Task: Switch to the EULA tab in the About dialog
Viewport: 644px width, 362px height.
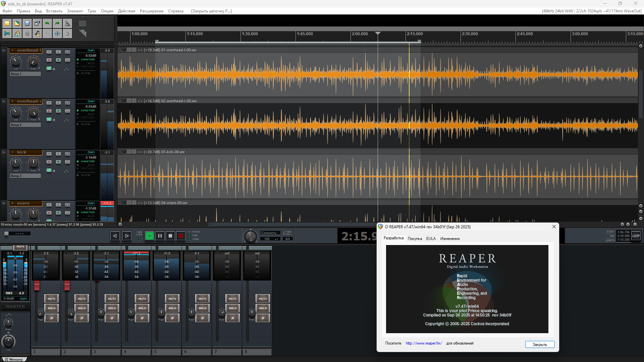Action: click(x=431, y=239)
